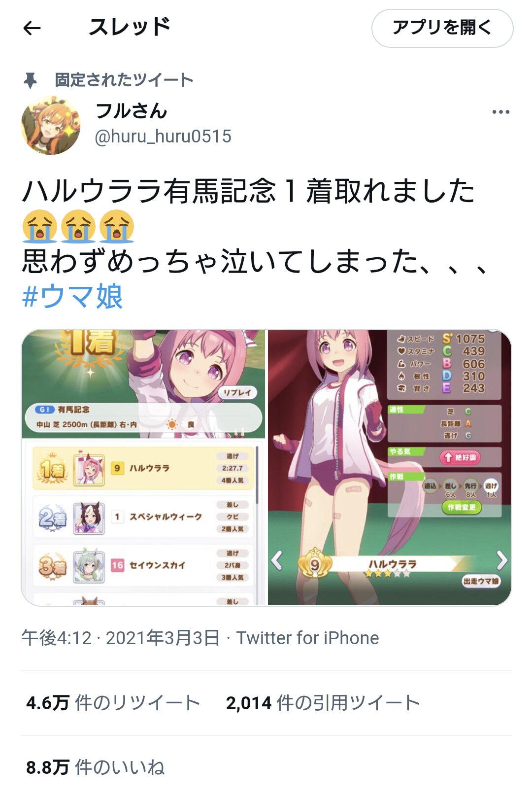This screenshot has height=795, width=532.
Task: Tap the pinned tweet pin icon
Action: 31,80
